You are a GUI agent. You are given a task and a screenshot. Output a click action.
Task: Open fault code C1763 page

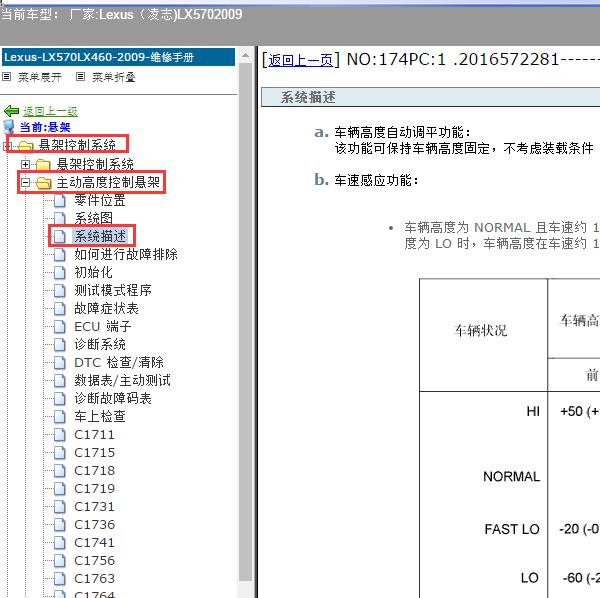[95, 578]
